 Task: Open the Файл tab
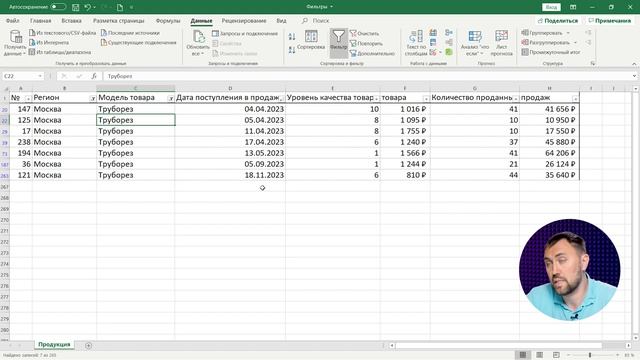coord(13,20)
